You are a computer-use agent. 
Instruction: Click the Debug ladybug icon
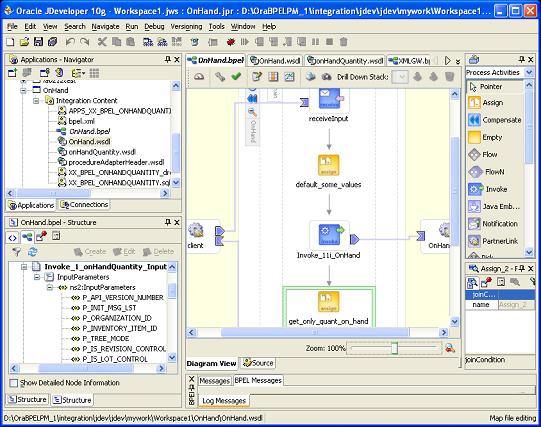230,42
